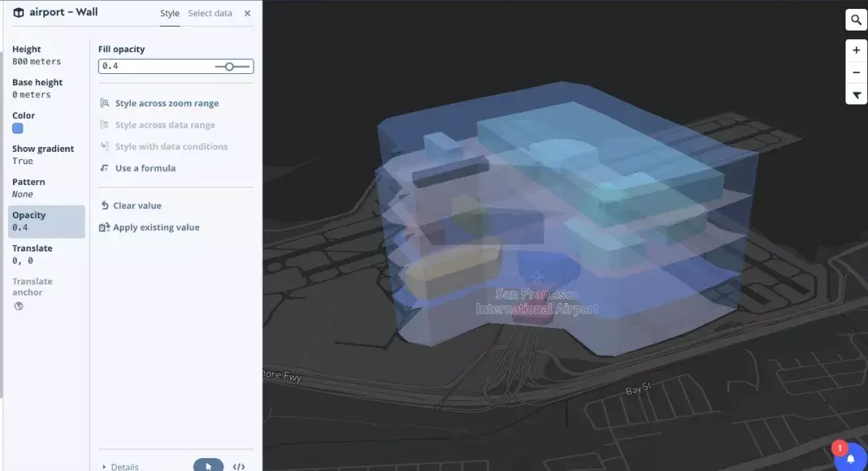
Task: Click the Use a formula icon
Action: (x=105, y=168)
